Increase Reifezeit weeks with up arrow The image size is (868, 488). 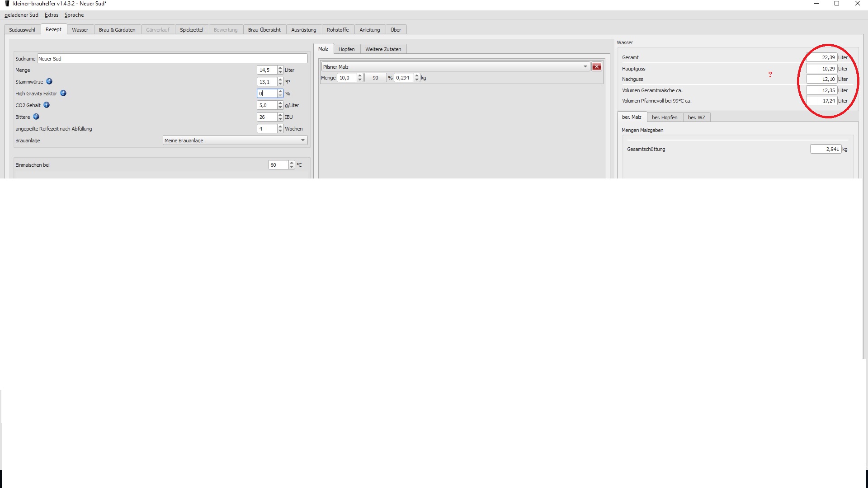(280, 127)
